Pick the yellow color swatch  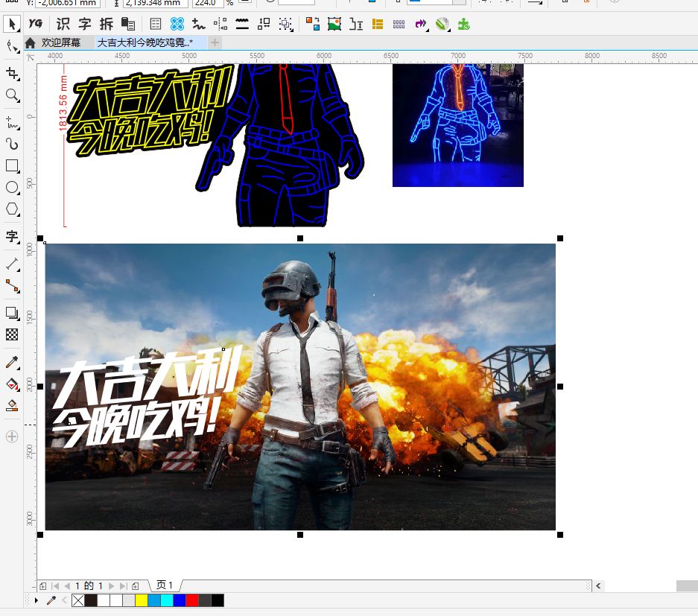click(x=142, y=600)
